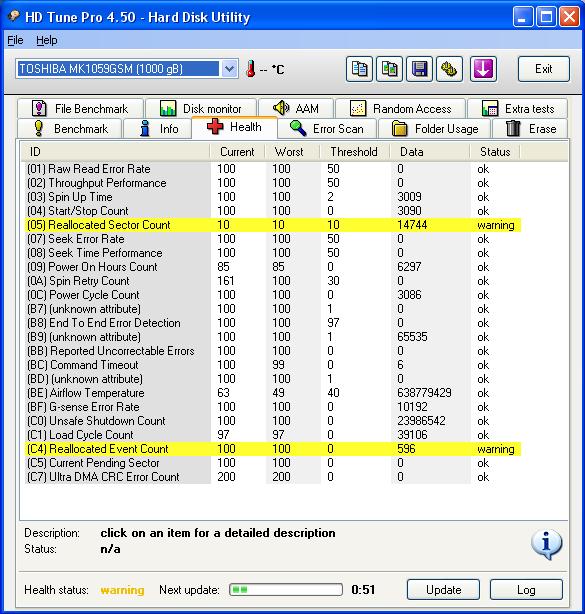Select the (07) Seek Error Rate row
The width and height of the screenshot is (585, 614).
click(273, 239)
